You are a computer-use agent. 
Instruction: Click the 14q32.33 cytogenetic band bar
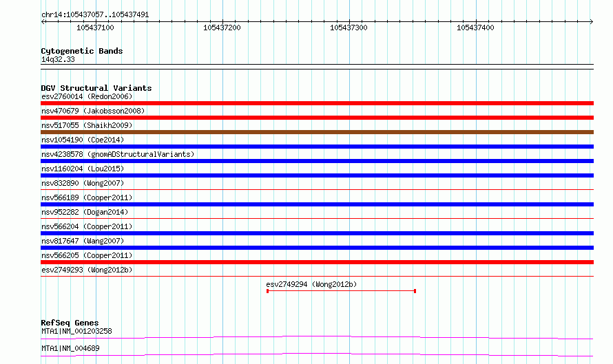tap(317, 67)
